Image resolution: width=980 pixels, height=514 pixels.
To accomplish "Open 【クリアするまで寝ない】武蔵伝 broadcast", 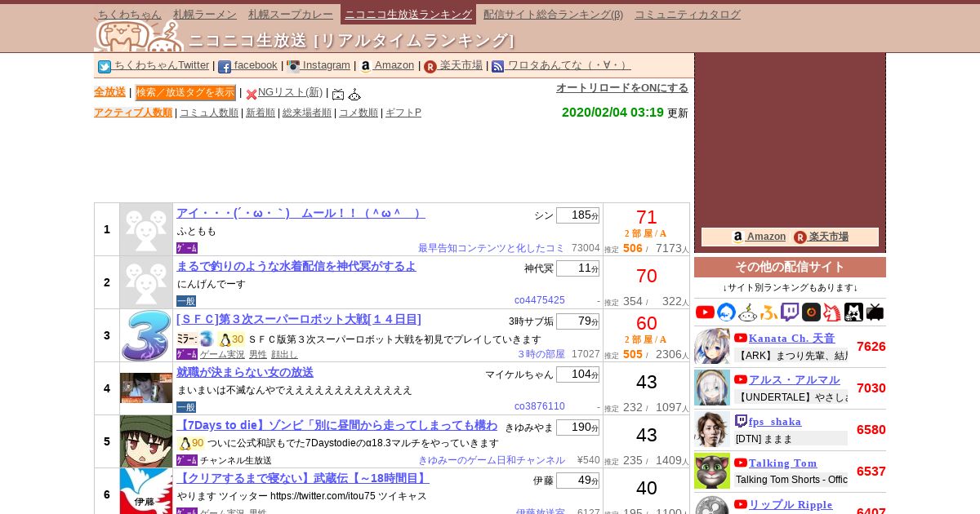I will click(303, 478).
